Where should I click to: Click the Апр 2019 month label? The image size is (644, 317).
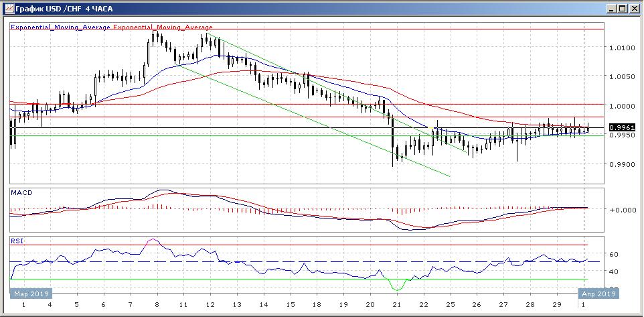point(598,294)
